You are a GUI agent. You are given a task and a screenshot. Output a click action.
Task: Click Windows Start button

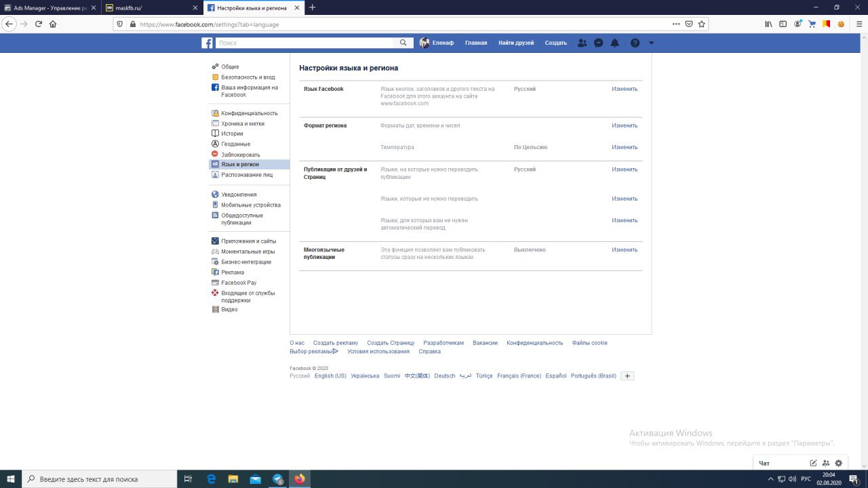[x=11, y=479]
